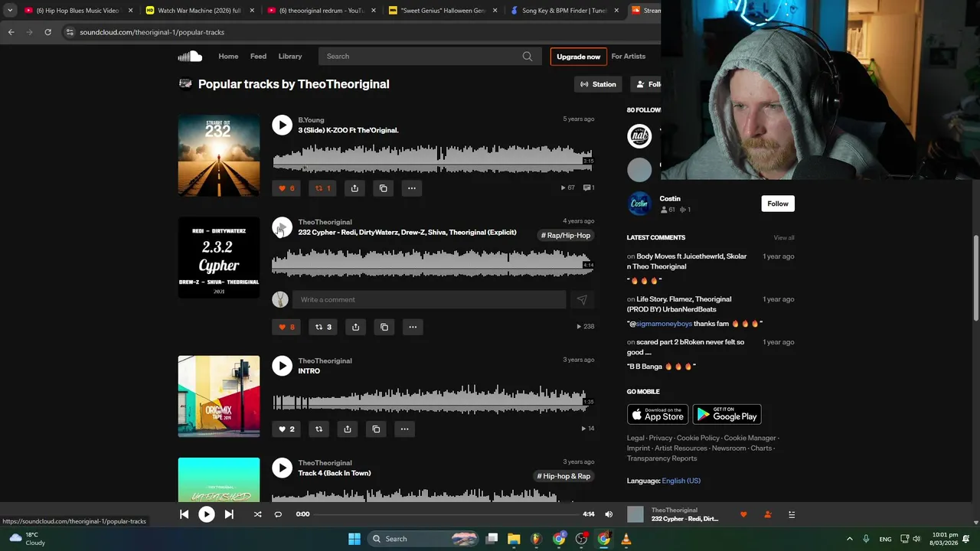
Task: Copy link of 3 (Slide) K-ZOO track
Action: pos(384,188)
